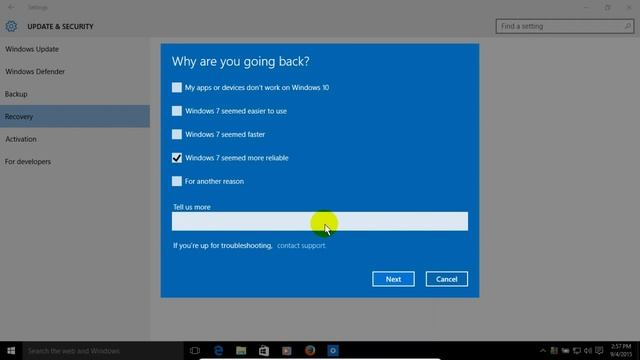Open the media player taskbar icon
This screenshot has width=640, height=360.
click(x=287, y=351)
